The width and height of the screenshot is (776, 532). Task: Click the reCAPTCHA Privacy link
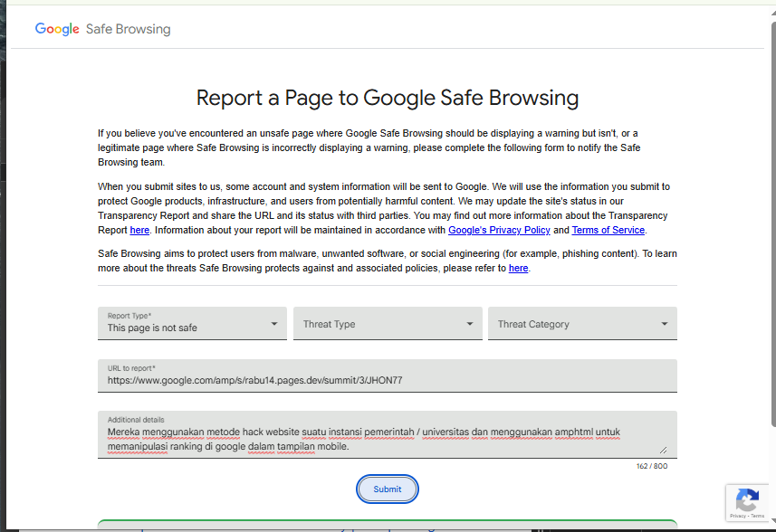click(x=737, y=516)
